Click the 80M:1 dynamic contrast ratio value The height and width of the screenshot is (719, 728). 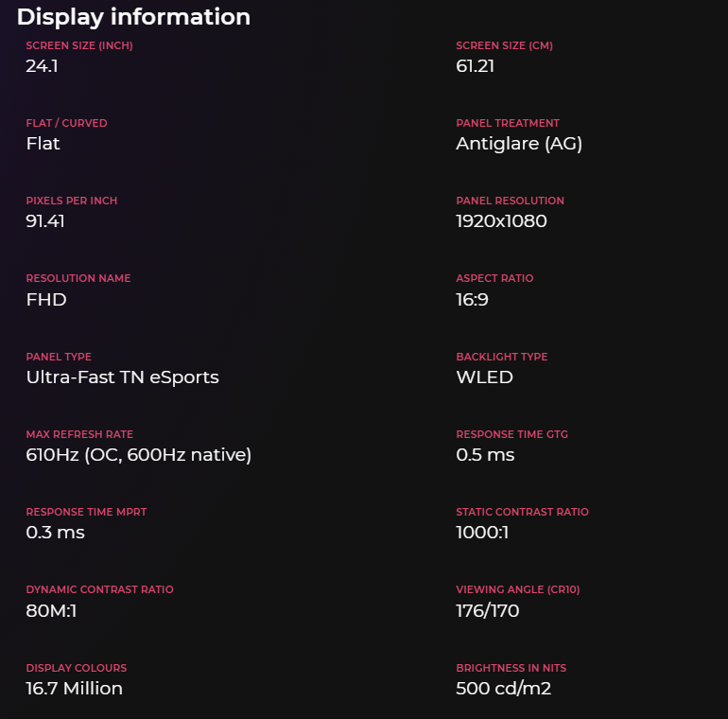click(51, 611)
